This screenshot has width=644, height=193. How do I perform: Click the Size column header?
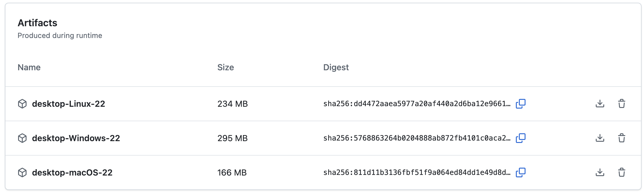point(226,67)
